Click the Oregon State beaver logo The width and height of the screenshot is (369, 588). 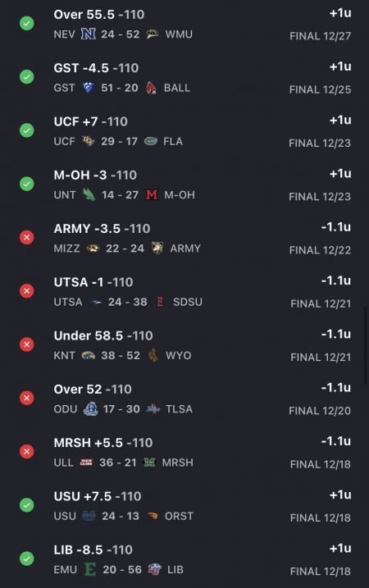click(x=153, y=516)
